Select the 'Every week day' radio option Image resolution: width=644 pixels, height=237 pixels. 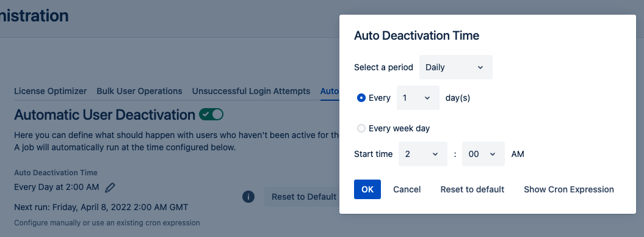(361, 128)
